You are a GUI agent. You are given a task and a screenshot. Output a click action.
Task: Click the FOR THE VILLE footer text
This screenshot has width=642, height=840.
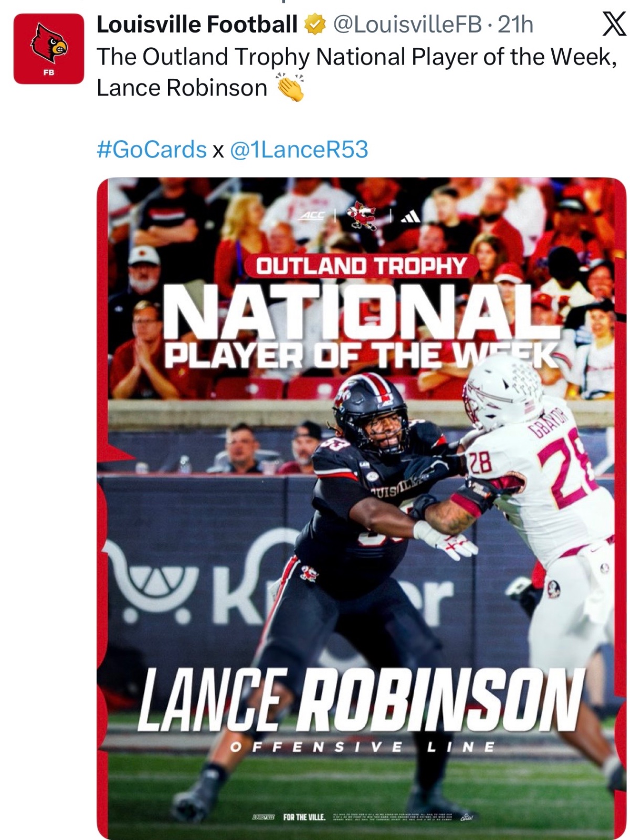coord(304,817)
